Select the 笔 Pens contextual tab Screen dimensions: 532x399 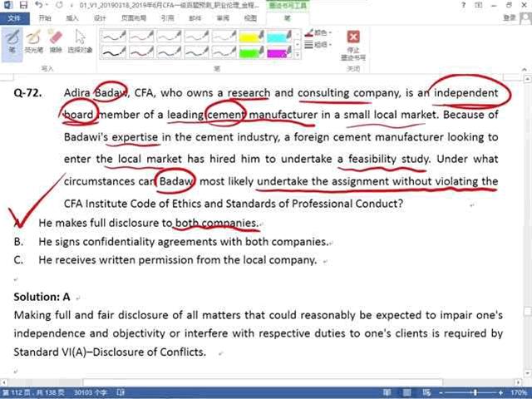(x=288, y=18)
